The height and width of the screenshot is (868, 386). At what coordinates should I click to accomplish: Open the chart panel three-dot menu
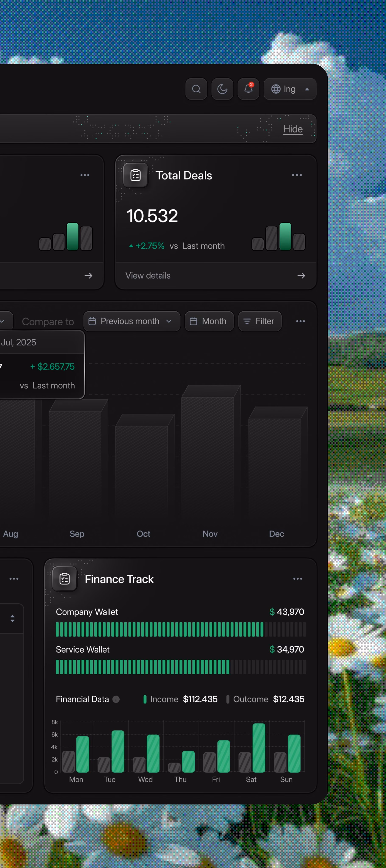(x=300, y=321)
